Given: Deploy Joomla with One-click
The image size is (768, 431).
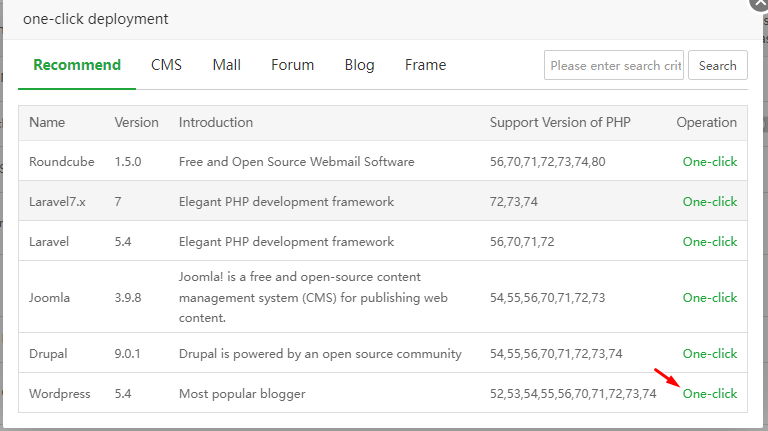Looking at the screenshot, I should click(710, 298).
